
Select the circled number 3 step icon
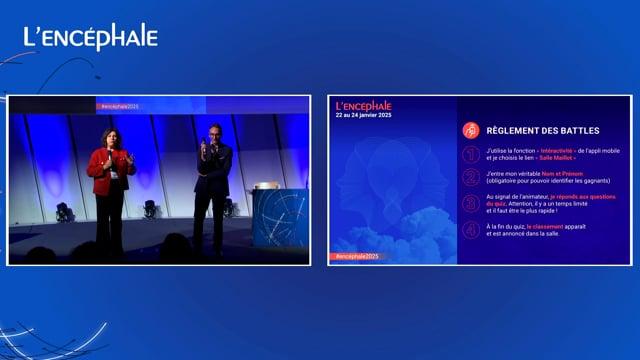coord(471,204)
